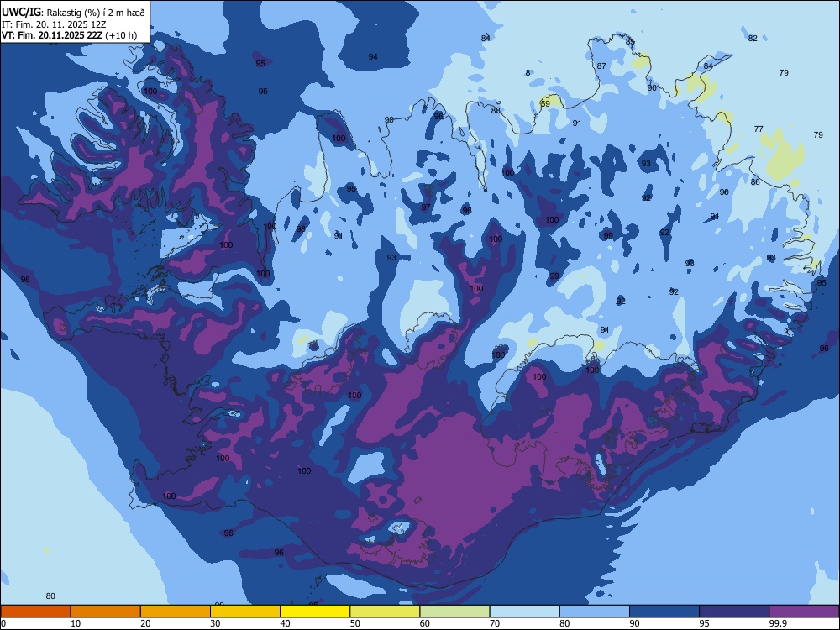The image size is (840, 630).
Task: Select the pale blue 70–80 legend swatch
Action: click(x=524, y=612)
